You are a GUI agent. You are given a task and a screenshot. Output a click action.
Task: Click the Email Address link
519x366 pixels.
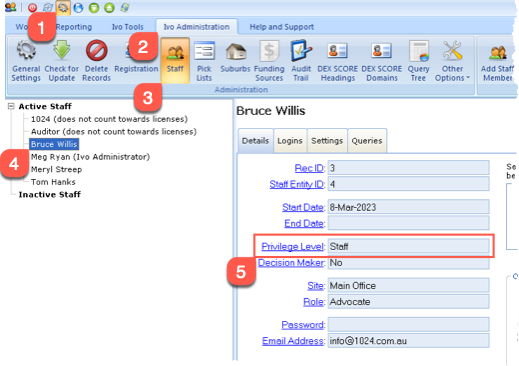pyautogui.click(x=293, y=341)
